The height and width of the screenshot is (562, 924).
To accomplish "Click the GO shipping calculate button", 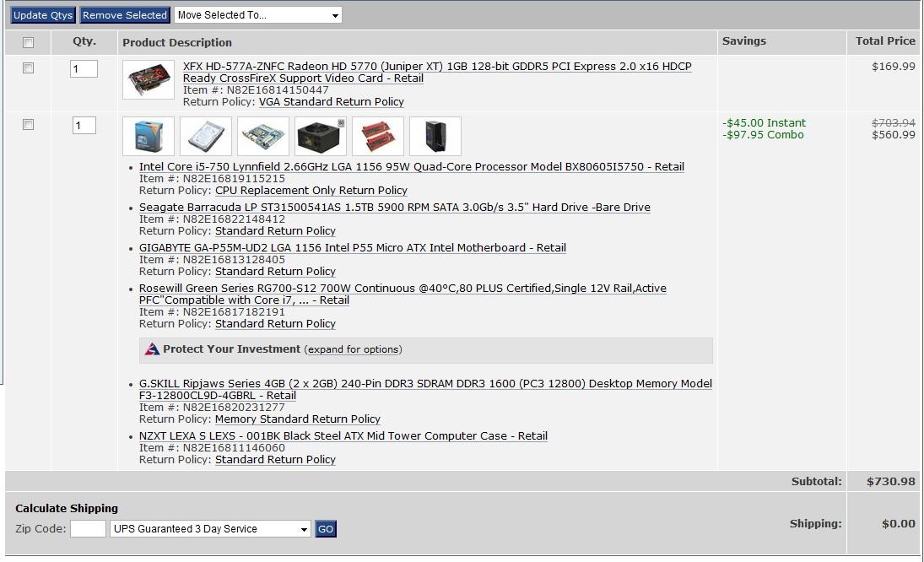I will pyautogui.click(x=326, y=529).
